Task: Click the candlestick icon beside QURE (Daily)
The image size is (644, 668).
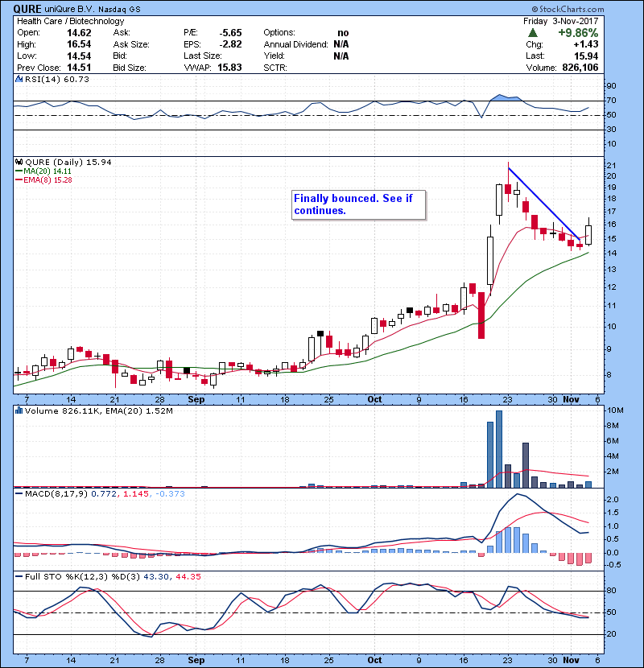Action: click(19, 162)
